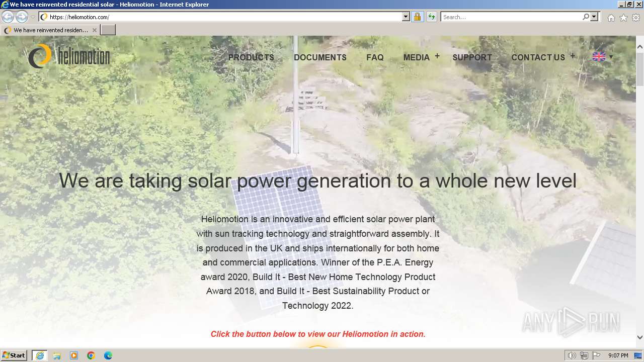644x362 pixels.
Task: Open the SUPPORT page
Action: click(472, 57)
